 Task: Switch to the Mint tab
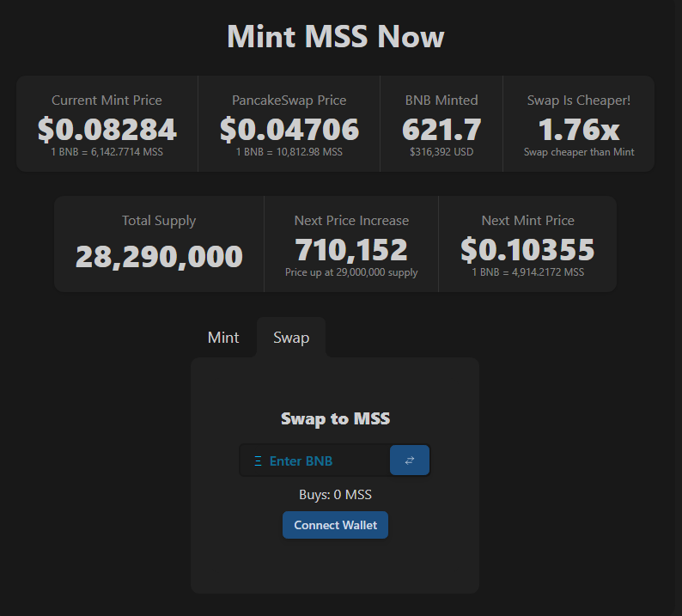click(x=223, y=338)
